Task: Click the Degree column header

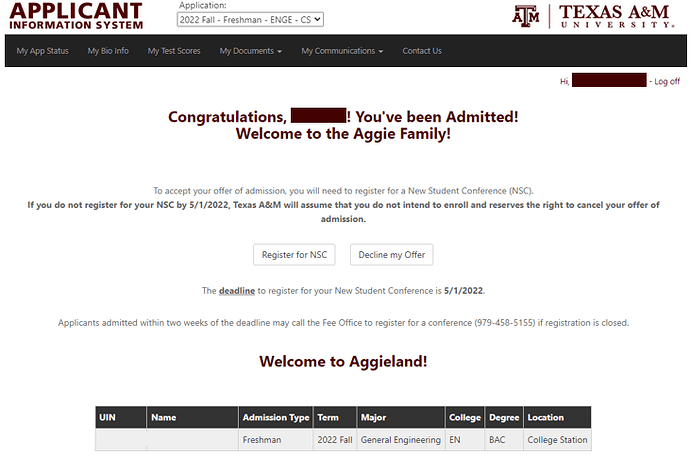Action: point(504,417)
